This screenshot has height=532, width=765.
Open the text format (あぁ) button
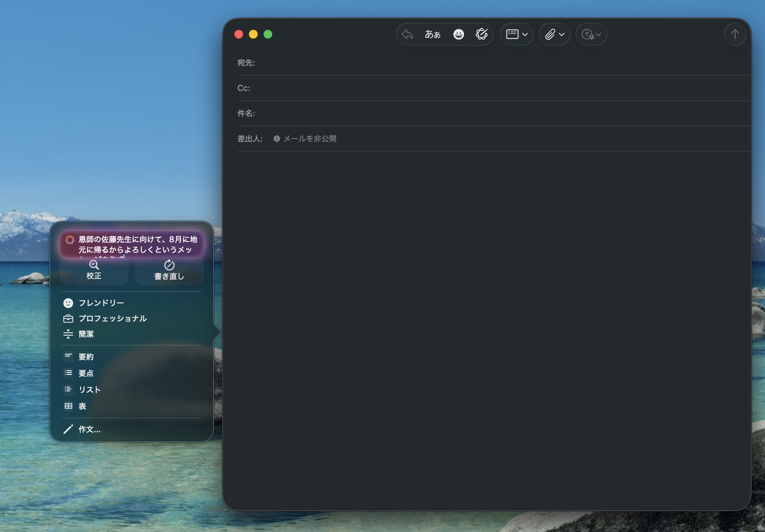[x=433, y=34]
